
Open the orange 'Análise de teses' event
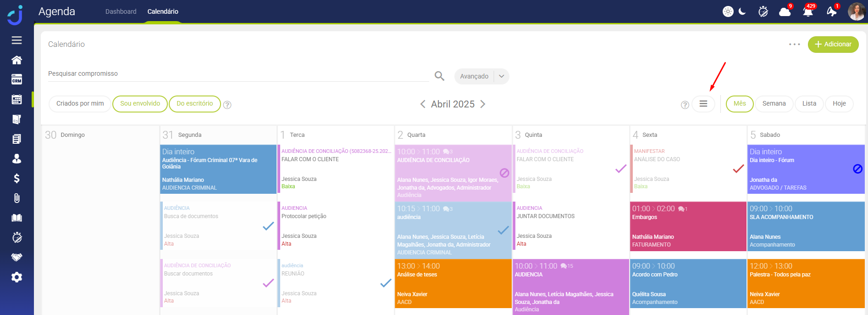[x=453, y=283]
